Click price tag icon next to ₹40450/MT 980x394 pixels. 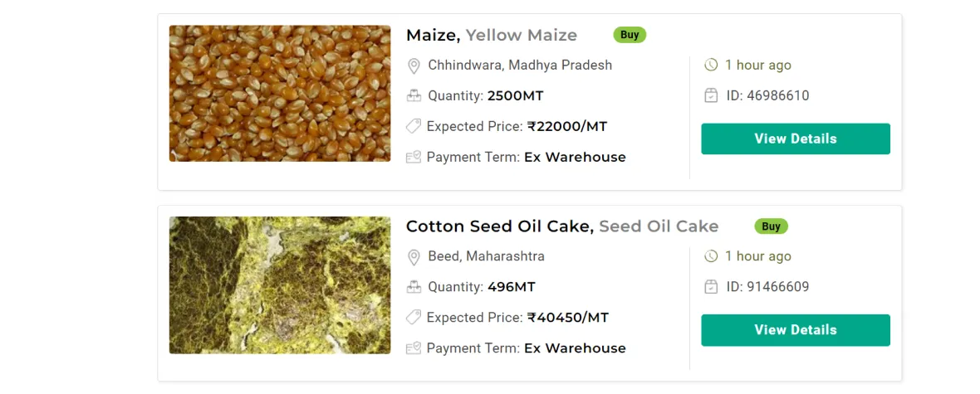point(413,318)
